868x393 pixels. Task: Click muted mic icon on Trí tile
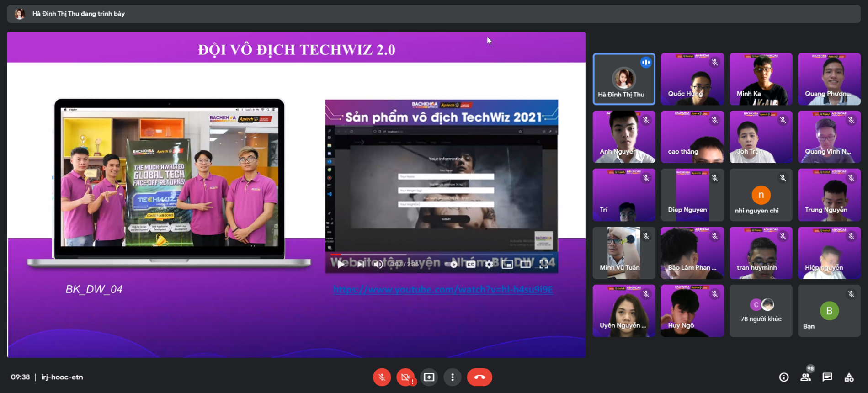646,178
